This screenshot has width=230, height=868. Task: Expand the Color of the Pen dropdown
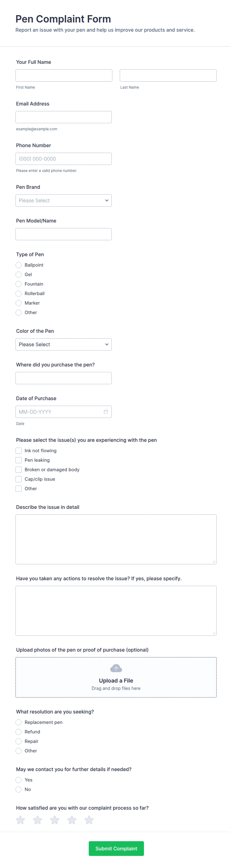(63, 344)
